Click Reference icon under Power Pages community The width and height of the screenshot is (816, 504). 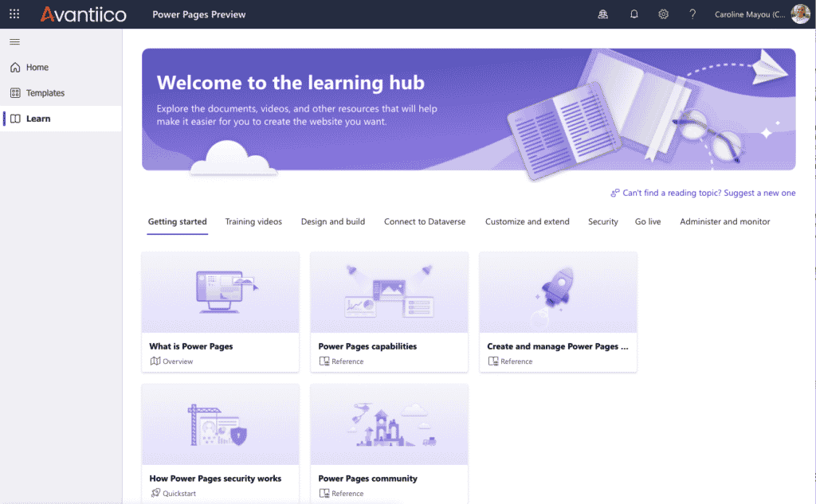324,493
